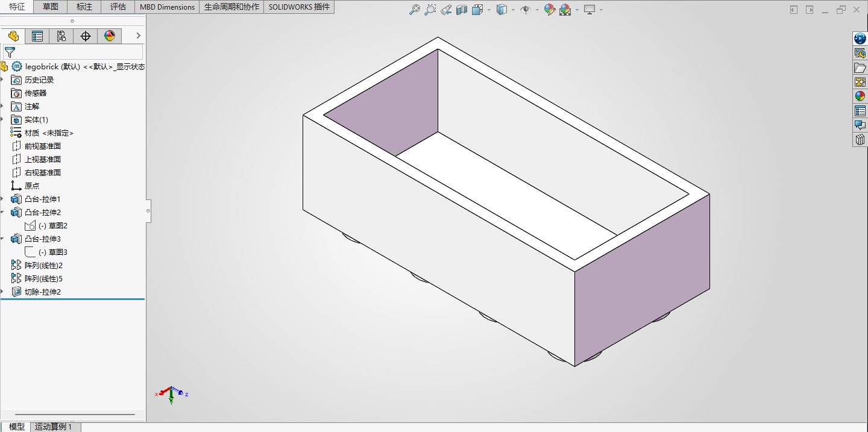
Task: Switch to 运动算例 1 tab
Action: coord(55,427)
